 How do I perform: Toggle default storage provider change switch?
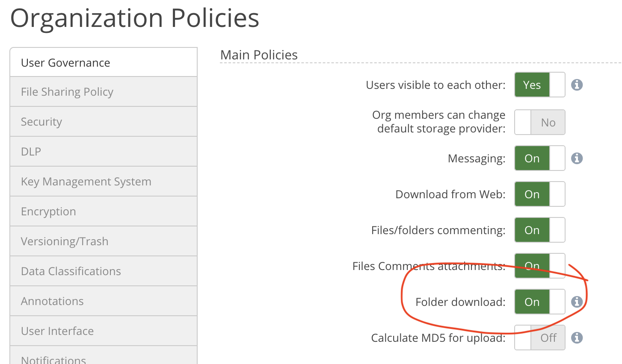(x=539, y=122)
